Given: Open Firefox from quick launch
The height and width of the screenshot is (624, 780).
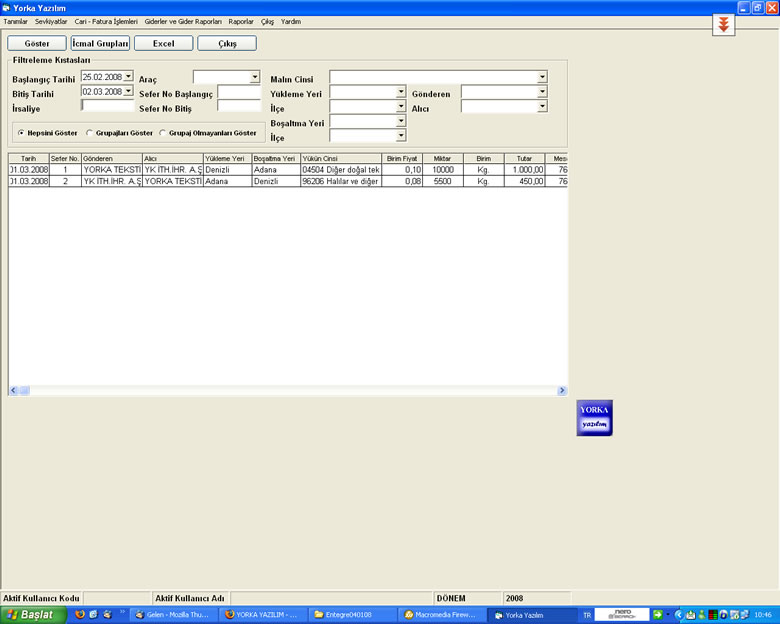Looking at the screenshot, I should click(80, 615).
